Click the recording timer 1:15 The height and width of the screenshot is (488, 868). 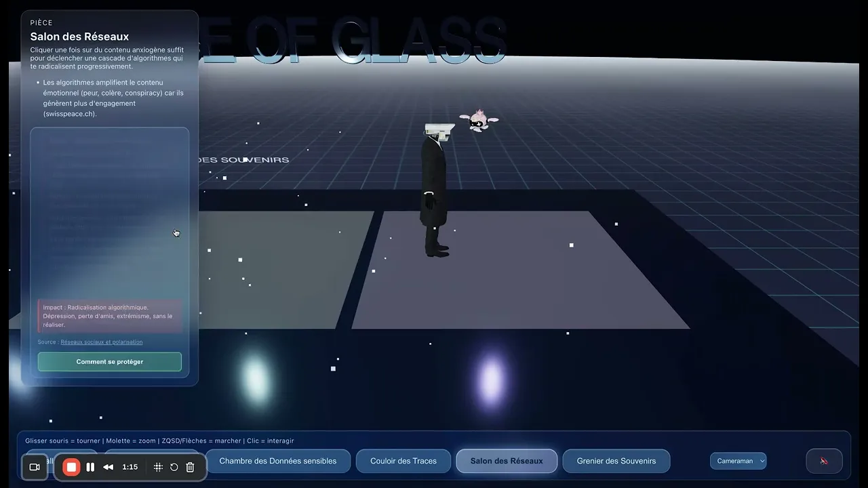[x=130, y=467]
